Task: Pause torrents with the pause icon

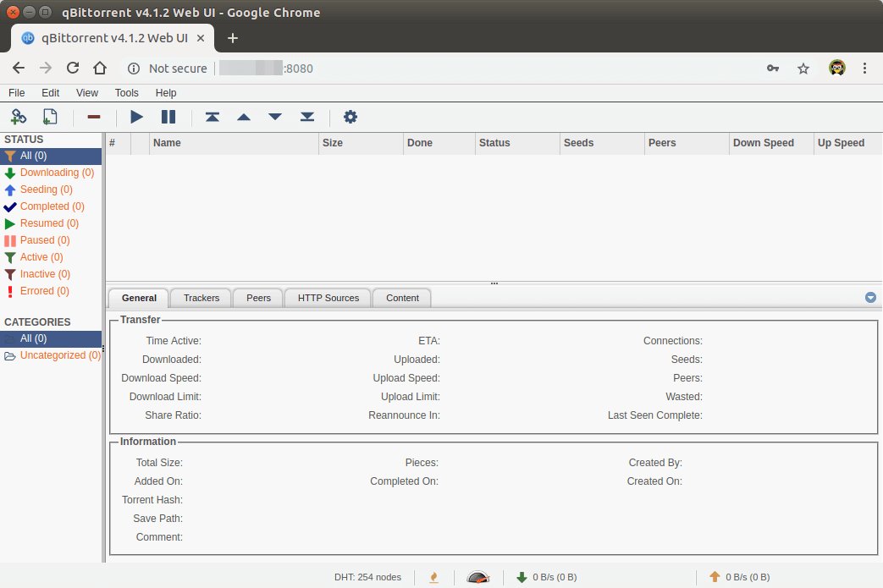Action: (168, 117)
